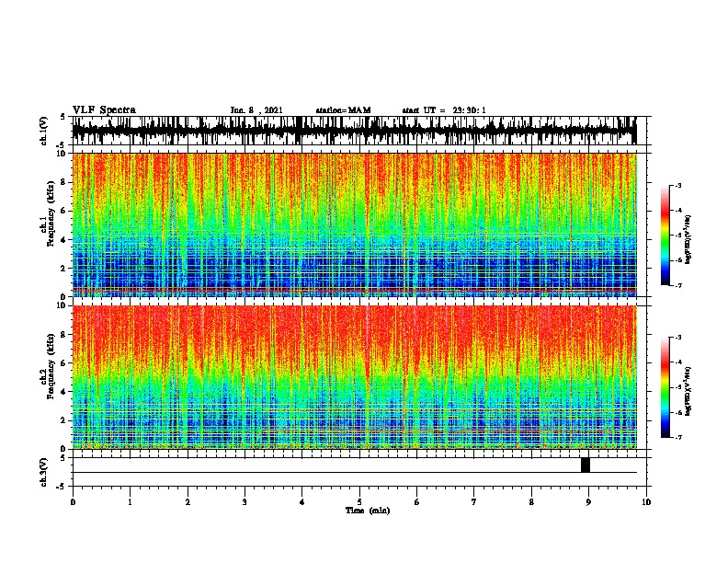Click the "6" kHz tick on ch.2 frequency axis
Viewport: 728px width, 563px height.
tap(64, 362)
